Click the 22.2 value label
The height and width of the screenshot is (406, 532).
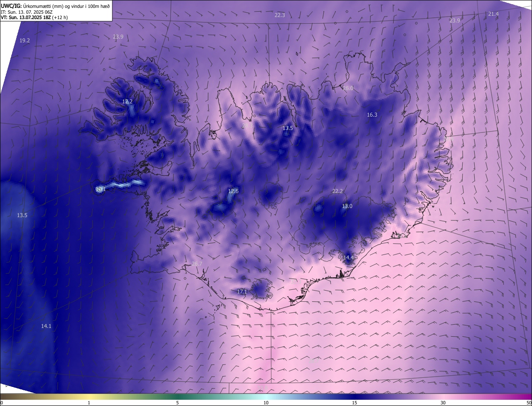click(337, 191)
